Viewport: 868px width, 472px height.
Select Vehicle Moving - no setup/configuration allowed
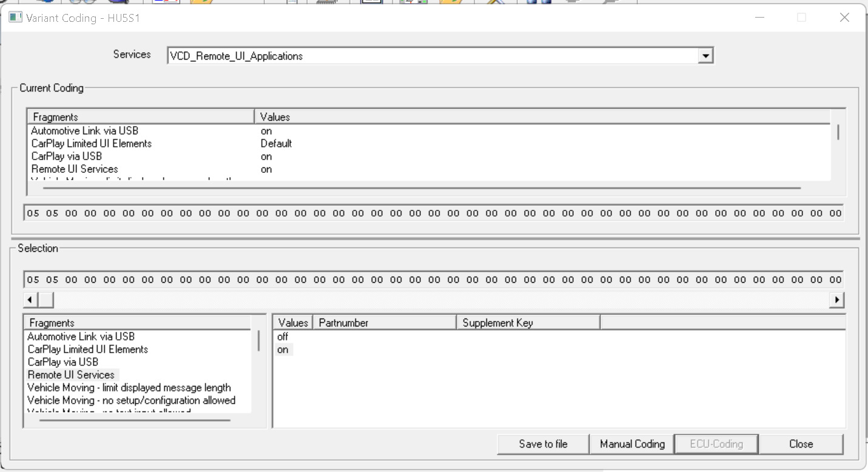coord(132,400)
